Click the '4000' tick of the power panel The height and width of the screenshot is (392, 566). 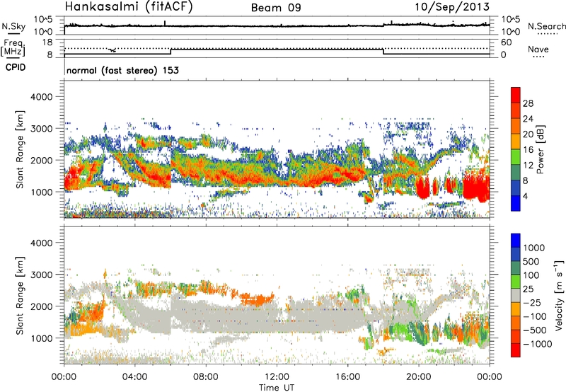[x=41, y=97]
